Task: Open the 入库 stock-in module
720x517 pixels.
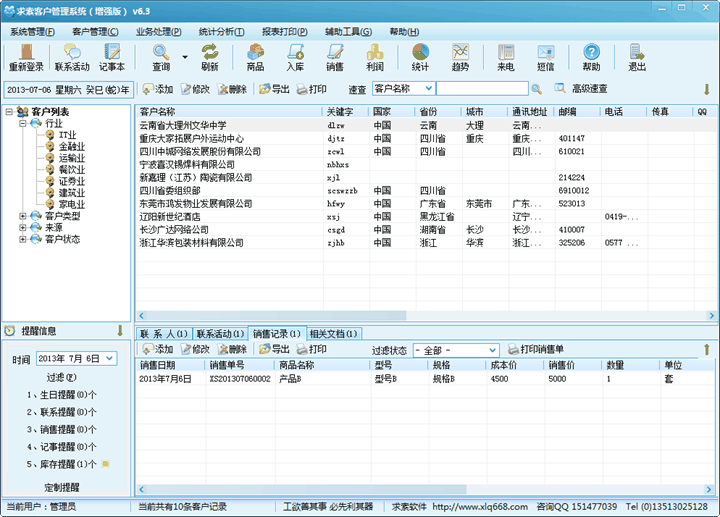Action: (295, 57)
